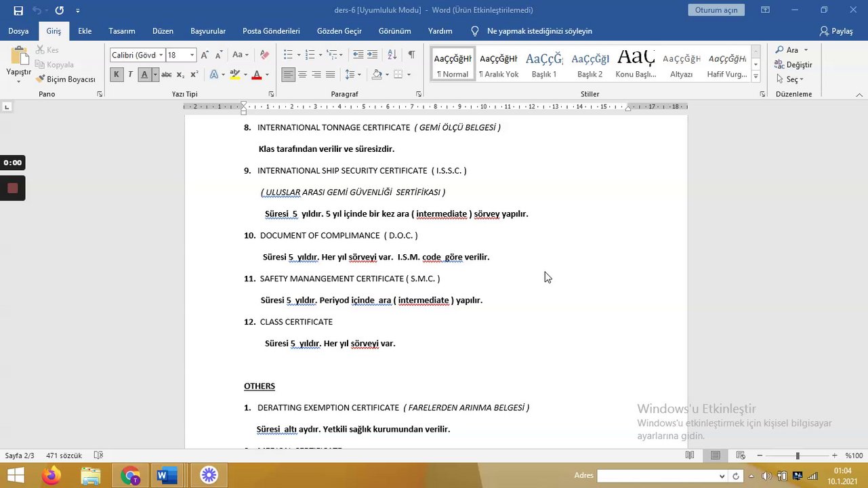Expand the underline style dropdown arrow
The image size is (868, 488).
click(x=155, y=75)
